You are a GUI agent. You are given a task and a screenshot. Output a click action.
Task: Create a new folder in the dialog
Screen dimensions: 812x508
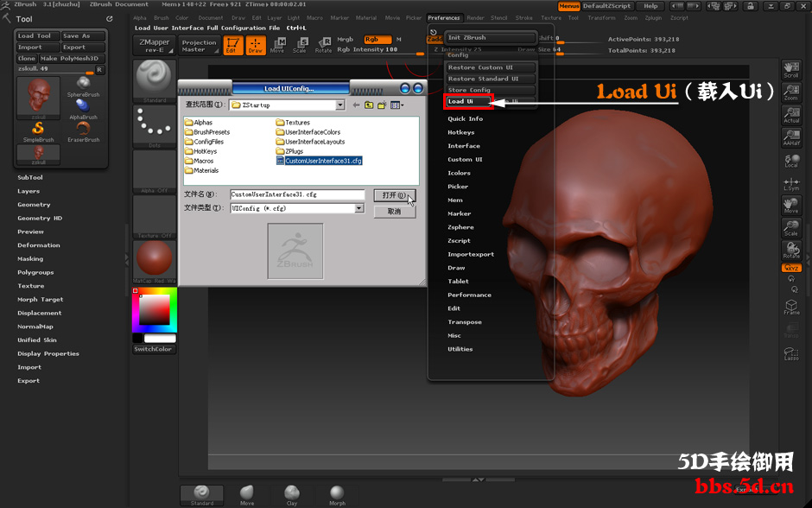tap(382, 105)
